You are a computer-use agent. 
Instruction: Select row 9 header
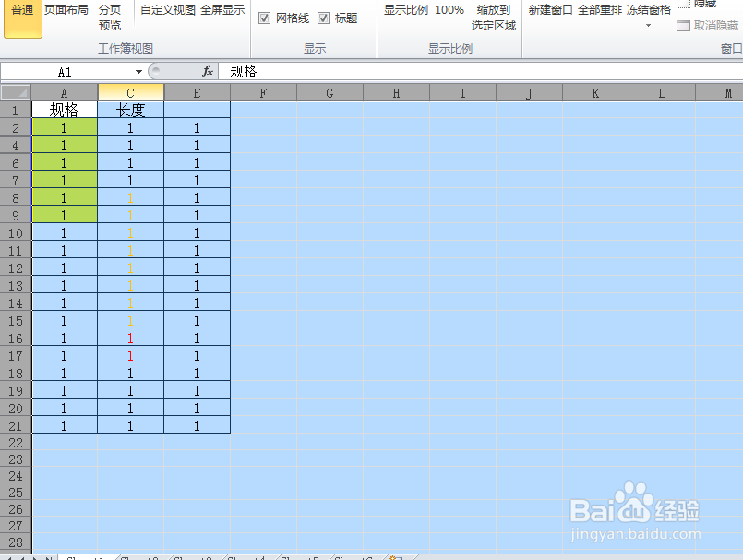[16, 216]
